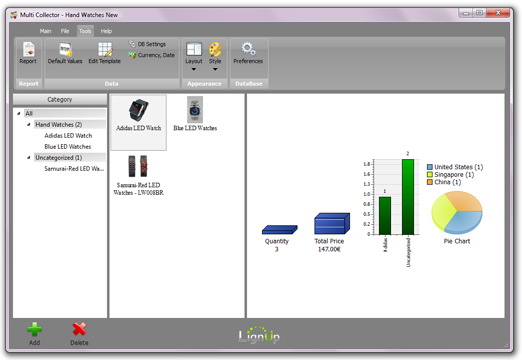The width and height of the screenshot is (522, 360).
Task: Expand the Style dropdown arrow
Action: pos(215,69)
